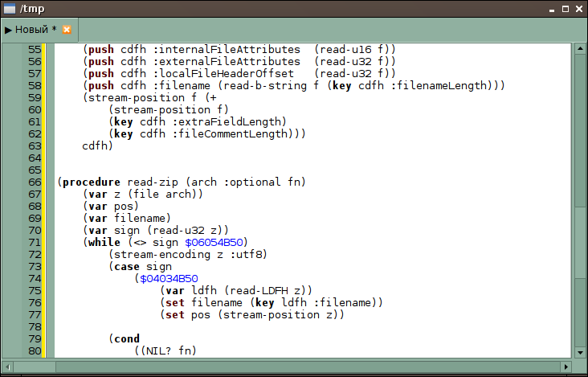Click the horizontal scrollbar thumb

click(x=289, y=367)
